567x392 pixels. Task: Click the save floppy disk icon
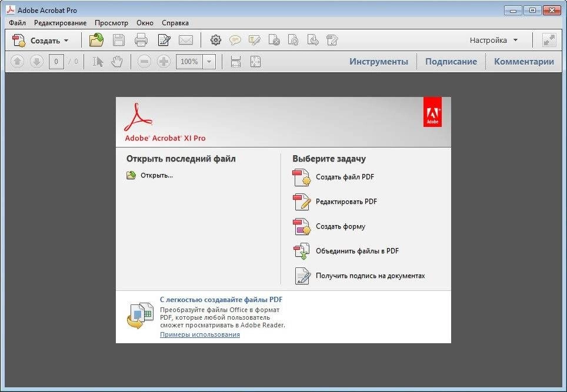point(119,40)
